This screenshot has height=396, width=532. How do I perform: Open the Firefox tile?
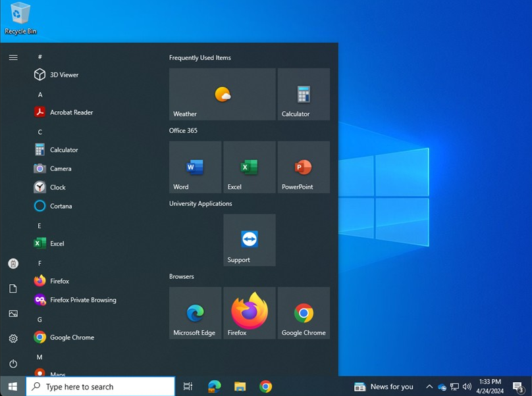(250, 313)
